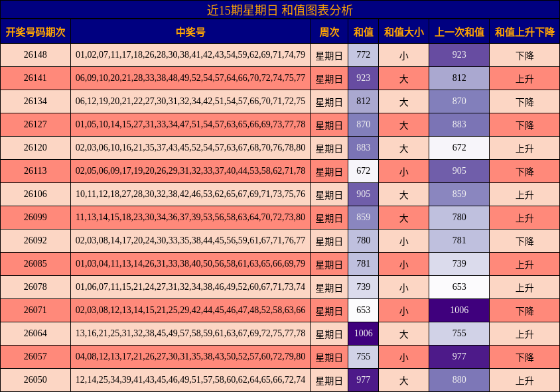
Task: Click the sum value 977 in row 26050
Action: coord(363,380)
